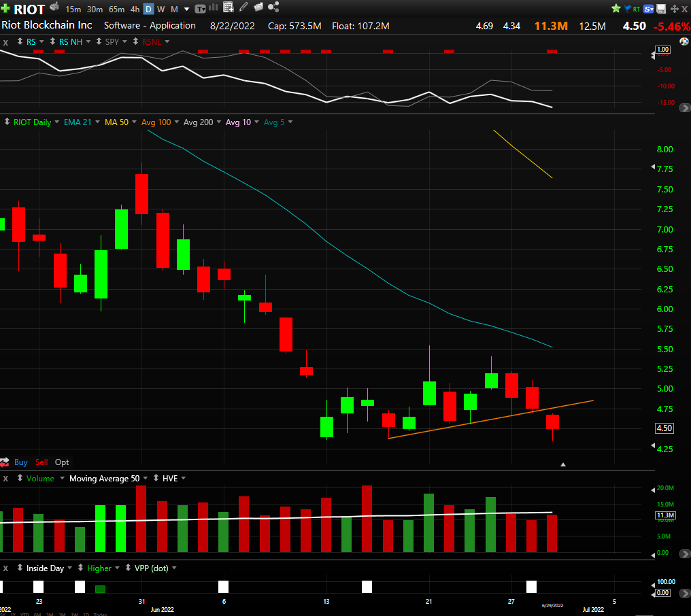Open the MA 50 settings dropdown
Viewport: 691px width, 616px height.
click(134, 122)
